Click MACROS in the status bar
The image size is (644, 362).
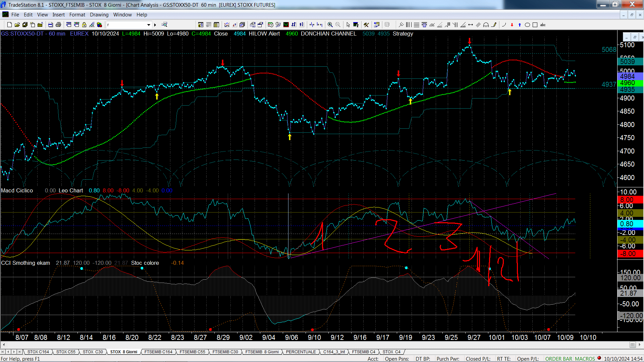(x=585, y=359)
